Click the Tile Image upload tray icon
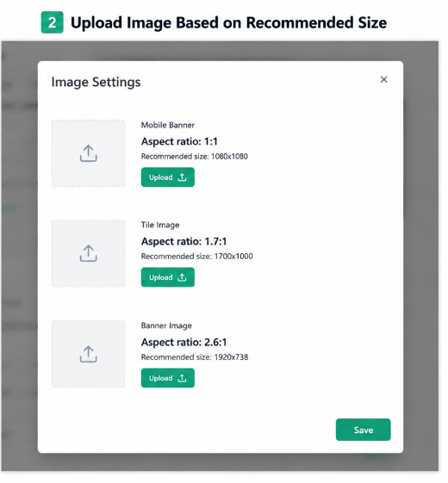Viewport: 448px width, 483px height. click(88, 253)
